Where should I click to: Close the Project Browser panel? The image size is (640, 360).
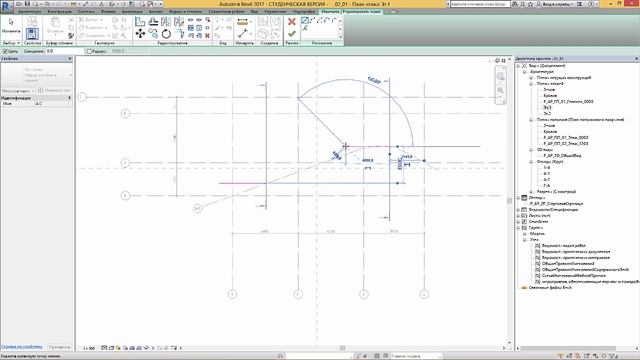coord(636,59)
